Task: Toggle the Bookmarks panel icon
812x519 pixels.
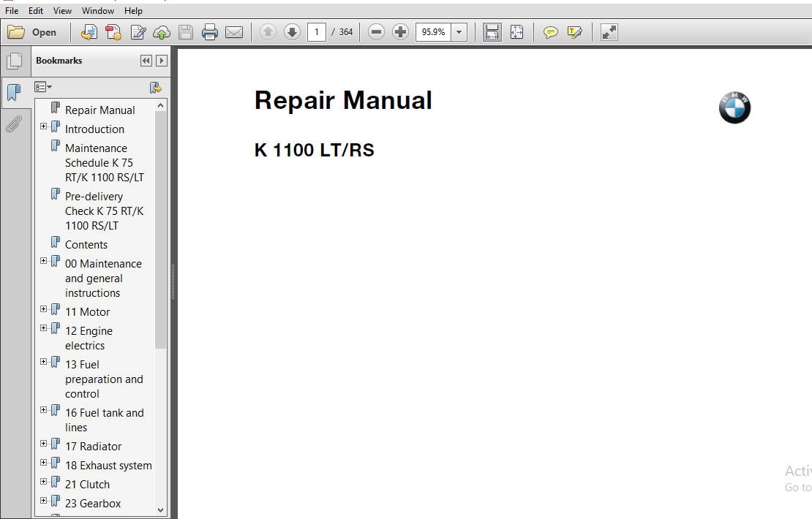Action: tap(15, 93)
